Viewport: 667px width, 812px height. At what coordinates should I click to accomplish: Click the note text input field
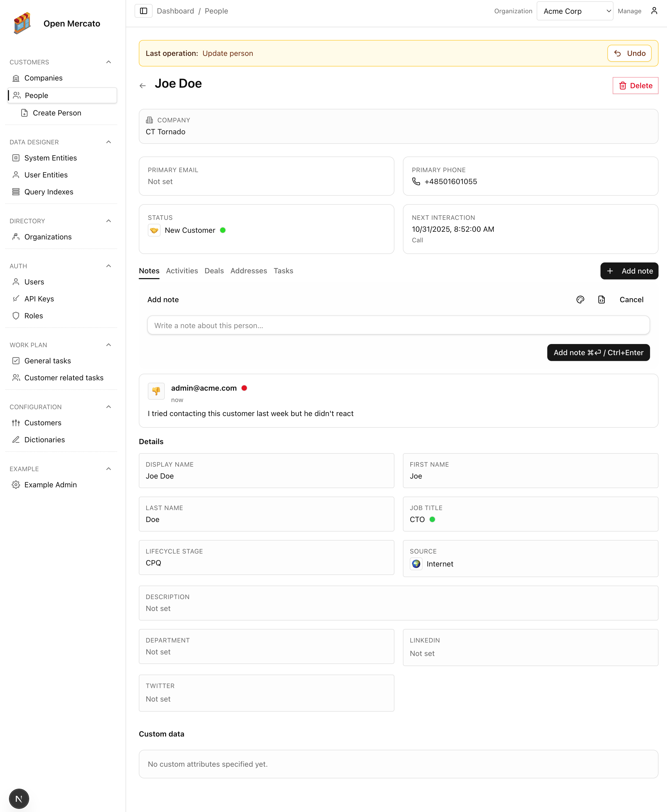pos(398,325)
